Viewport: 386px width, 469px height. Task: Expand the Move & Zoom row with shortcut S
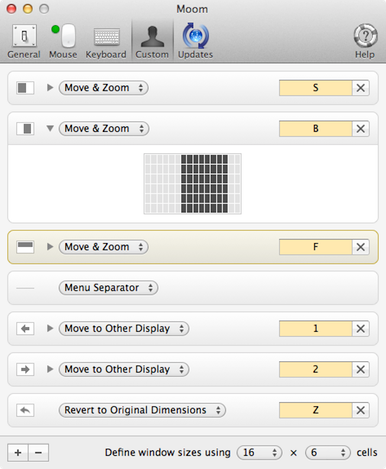tap(50, 88)
